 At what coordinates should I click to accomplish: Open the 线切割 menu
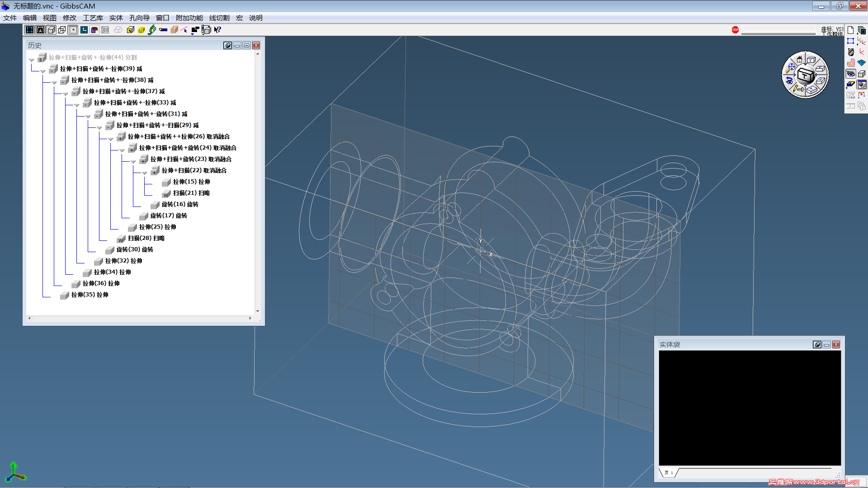pos(219,18)
